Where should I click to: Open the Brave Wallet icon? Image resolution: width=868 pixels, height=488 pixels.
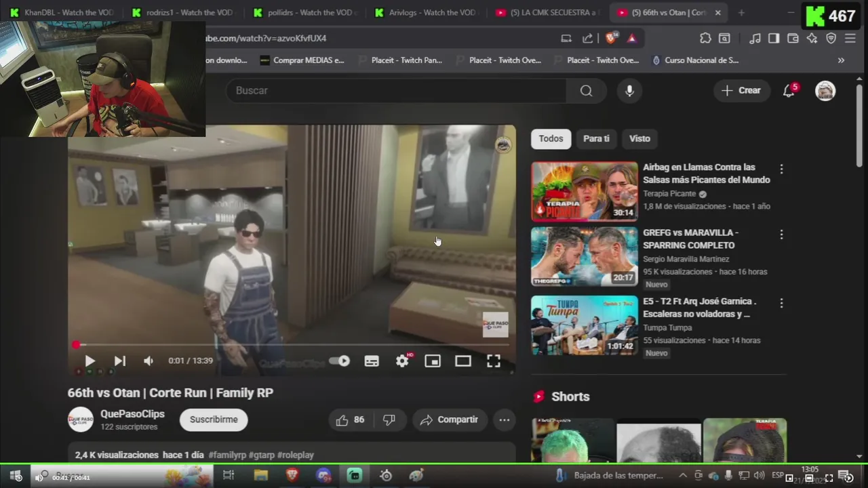click(793, 39)
